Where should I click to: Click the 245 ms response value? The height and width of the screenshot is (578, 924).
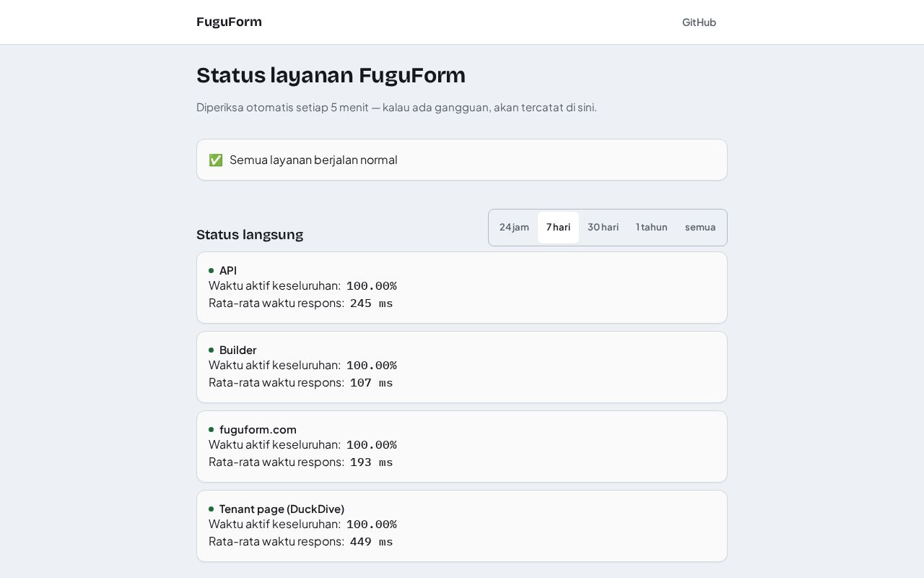[x=371, y=303]
